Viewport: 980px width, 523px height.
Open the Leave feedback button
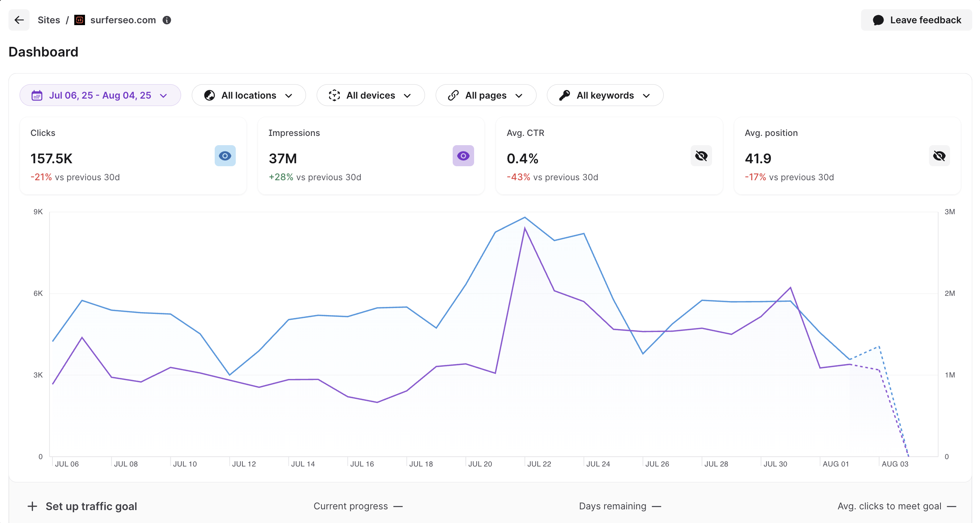point(916,20)
